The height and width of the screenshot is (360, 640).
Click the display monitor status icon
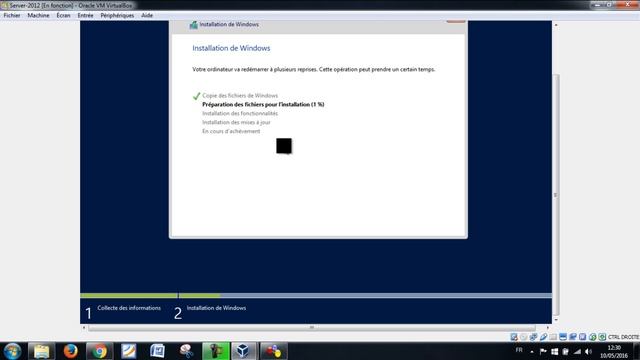point(563,337)
